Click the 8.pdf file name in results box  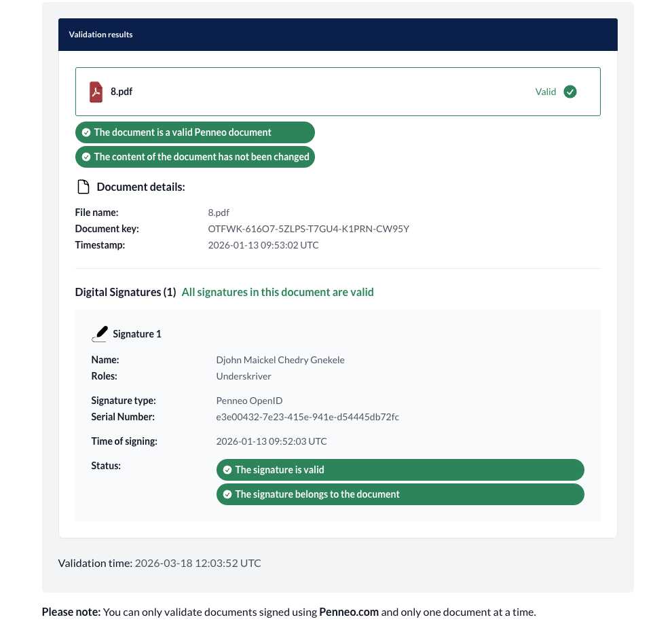click(x=122, y=92)
